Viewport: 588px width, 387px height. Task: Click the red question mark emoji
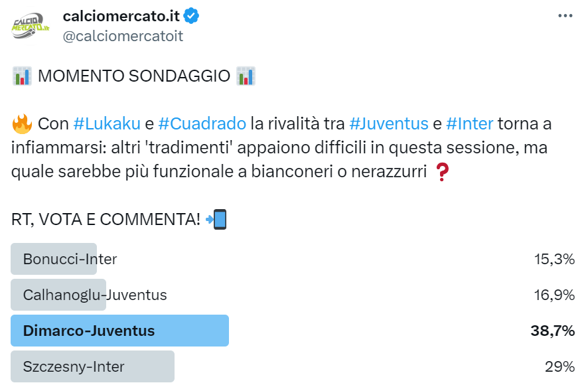(x=441, y=172)
